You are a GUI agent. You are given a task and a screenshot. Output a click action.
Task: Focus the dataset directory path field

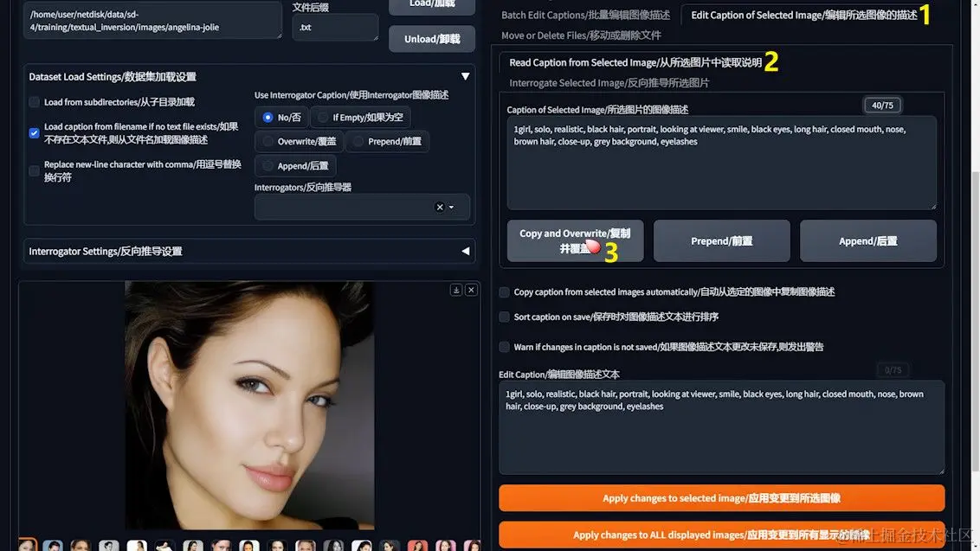tap(152, 21)
